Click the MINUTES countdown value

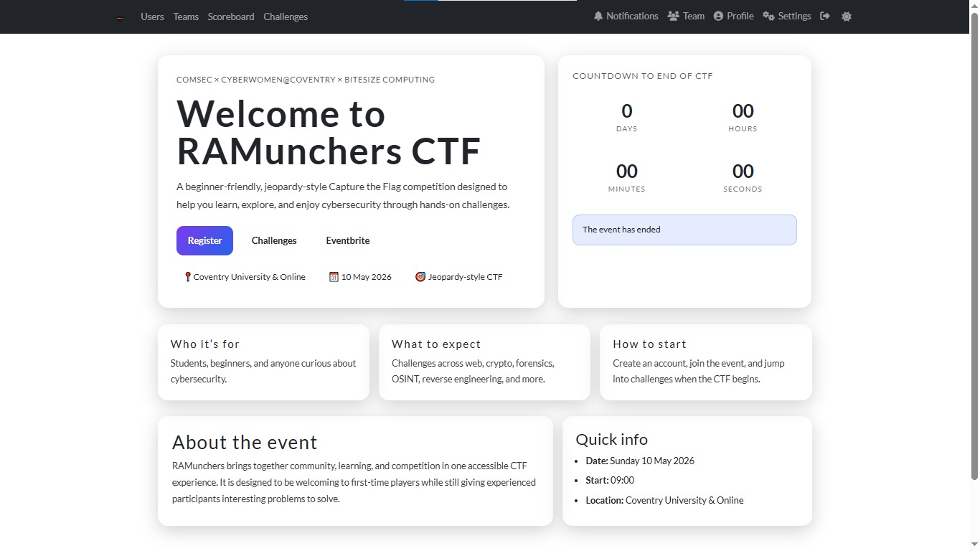[x=626, y=171]
